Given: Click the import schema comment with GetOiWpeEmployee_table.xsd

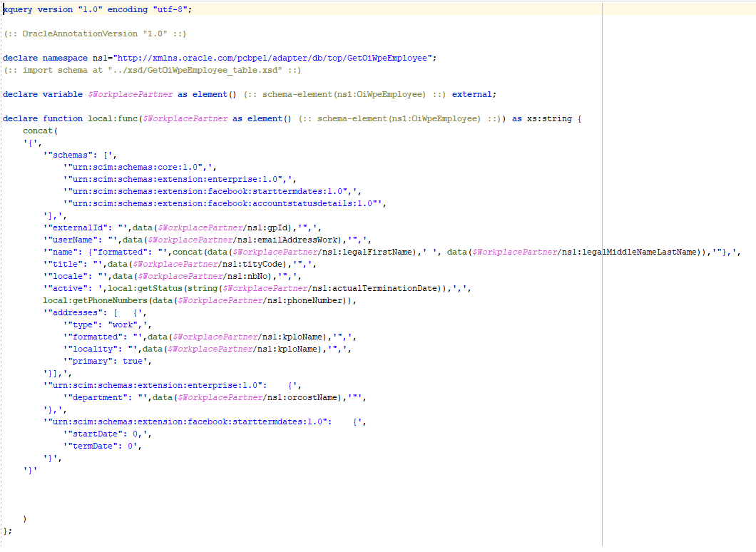Looking at the screenshot, I should (152, 70).
